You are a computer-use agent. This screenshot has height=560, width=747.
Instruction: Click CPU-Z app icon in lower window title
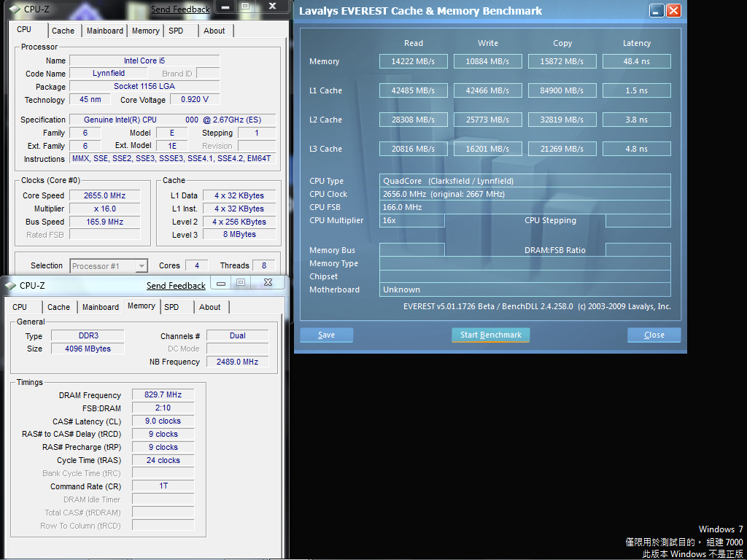coord(10,286)
